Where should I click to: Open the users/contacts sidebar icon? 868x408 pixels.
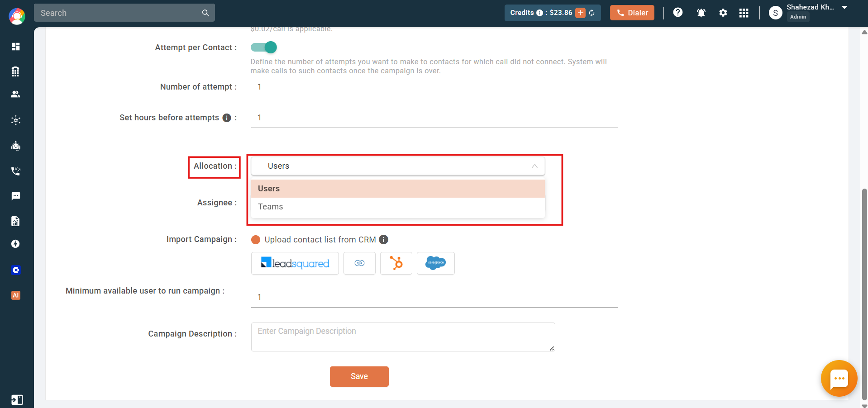(x=16, y=94)
